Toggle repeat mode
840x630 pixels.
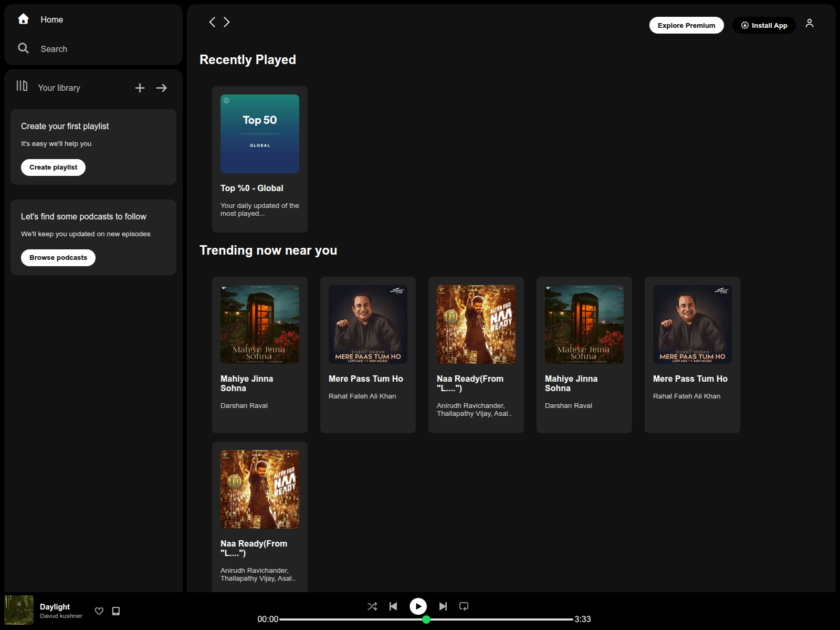point(464,606)
